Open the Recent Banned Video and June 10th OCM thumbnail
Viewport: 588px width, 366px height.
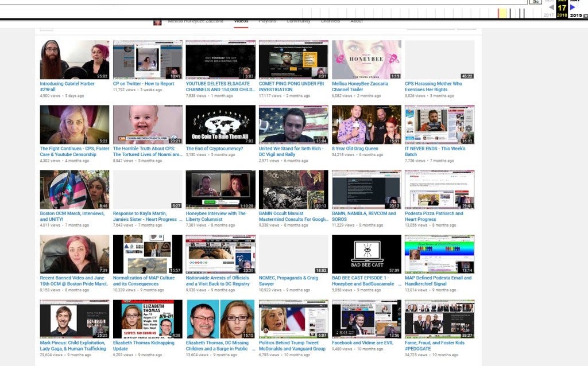click(75, 254)
